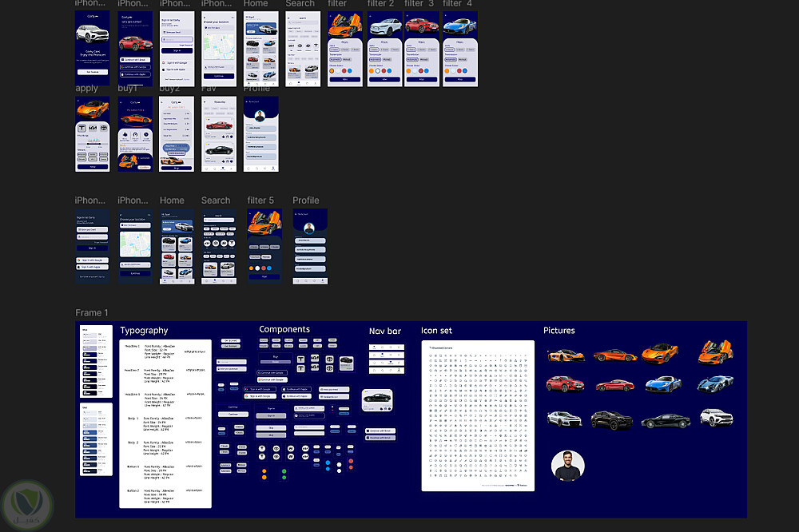
Task: Select the red BMW SUV picture in Pictures
Action: 565,383
